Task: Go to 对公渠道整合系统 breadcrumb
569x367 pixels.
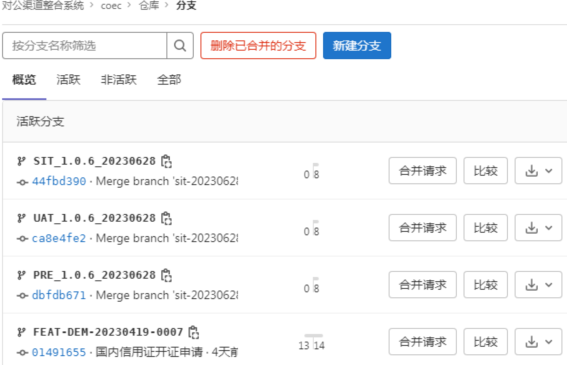Action: tap(43, 5)
